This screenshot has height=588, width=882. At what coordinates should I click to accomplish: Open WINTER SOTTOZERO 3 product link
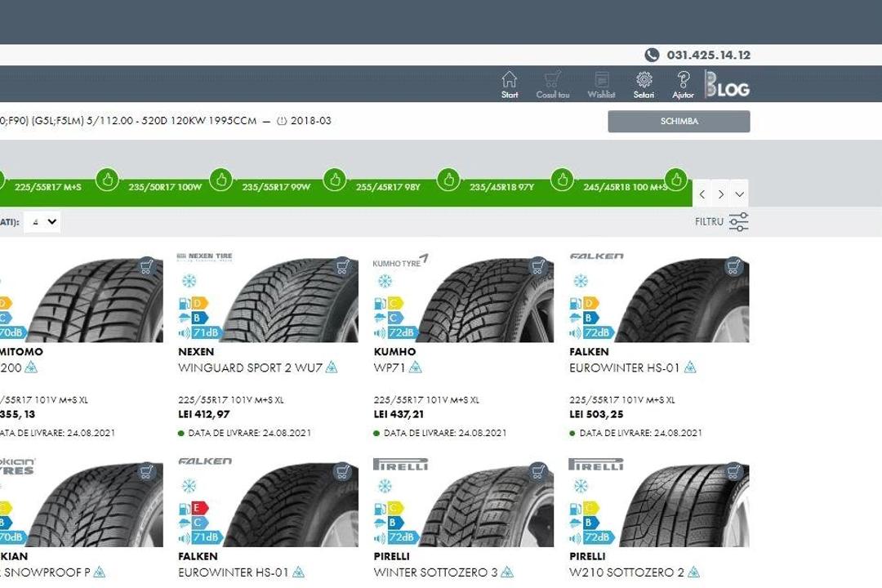coord(435,572)
